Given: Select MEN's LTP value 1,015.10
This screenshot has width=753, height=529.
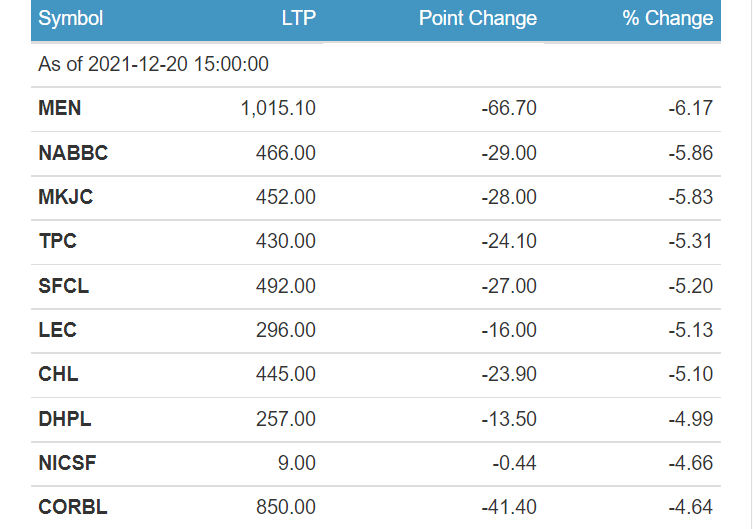Looking at the screenshot, I should point(278,108).
